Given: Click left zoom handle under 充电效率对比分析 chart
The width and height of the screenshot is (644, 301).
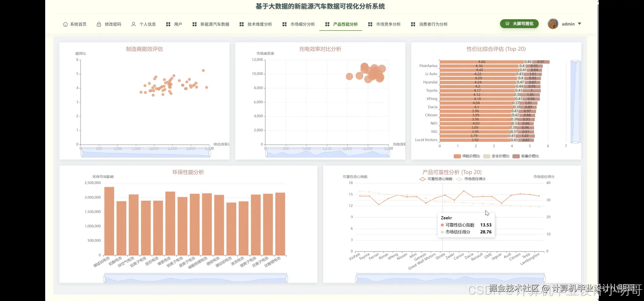Looking at the screenshot, I should pyautogui.click(x=266, y=154).
